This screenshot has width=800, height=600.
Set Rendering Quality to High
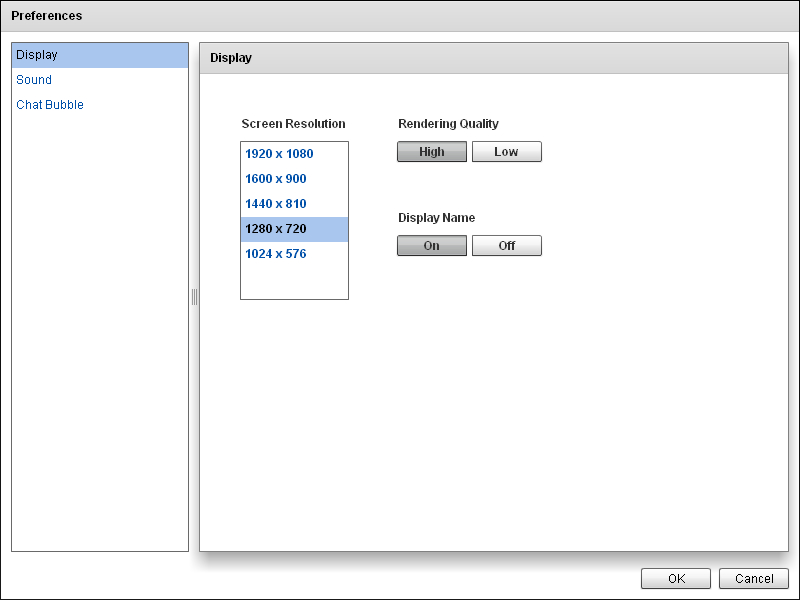[432, 152]
